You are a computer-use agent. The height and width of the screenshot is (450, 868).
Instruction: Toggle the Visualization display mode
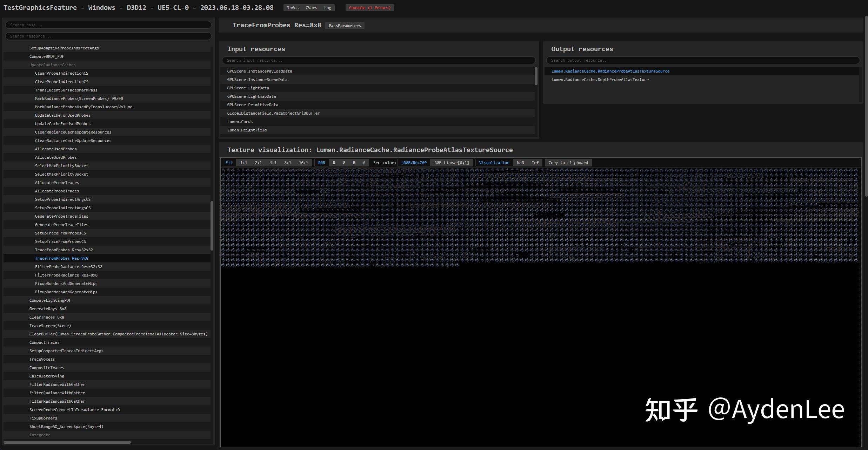(x=494, y=162)
